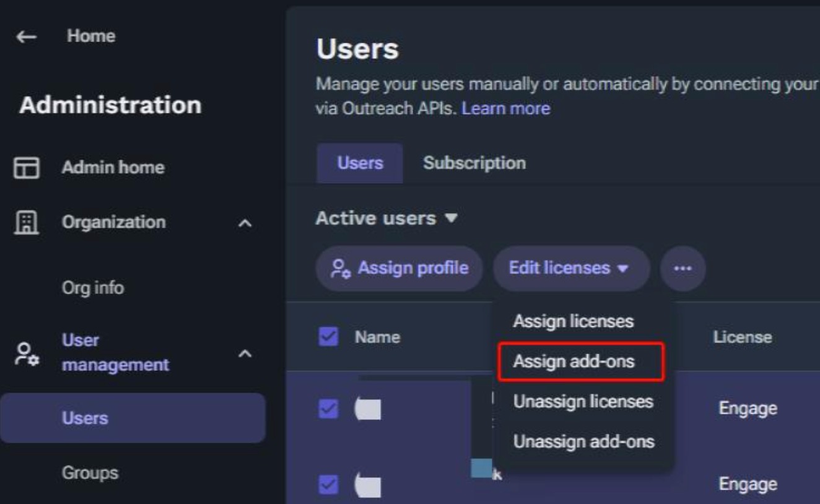Open Groups in the sidebar
Image resolution: width=820 pixels, height=504 pixels.
click(90, 473)
